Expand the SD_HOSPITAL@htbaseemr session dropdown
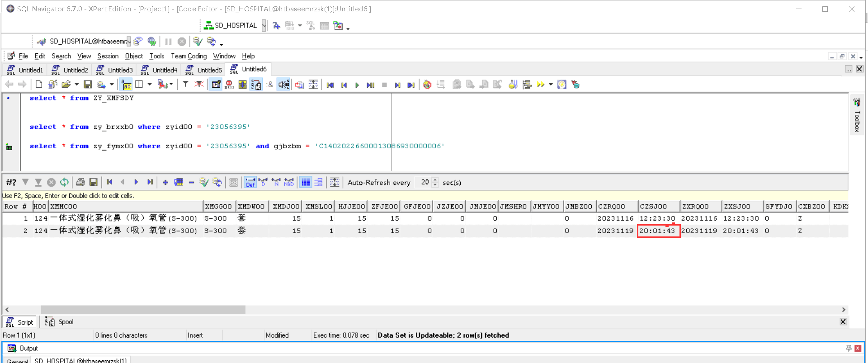 coord(128,42)
